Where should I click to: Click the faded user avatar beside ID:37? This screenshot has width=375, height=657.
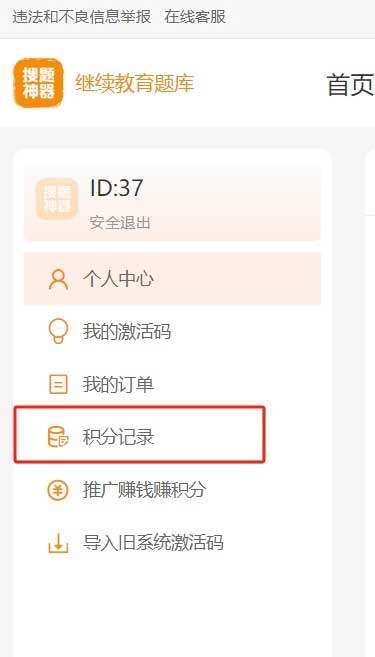57,199
